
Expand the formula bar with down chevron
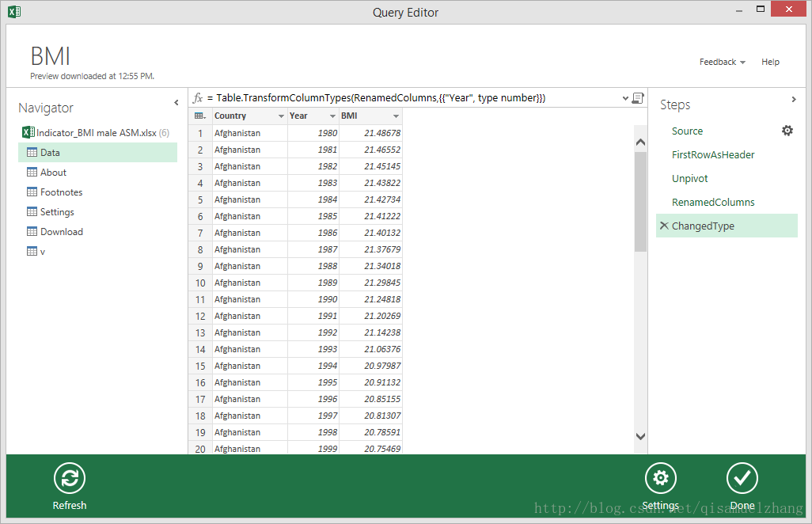[625, 98]
